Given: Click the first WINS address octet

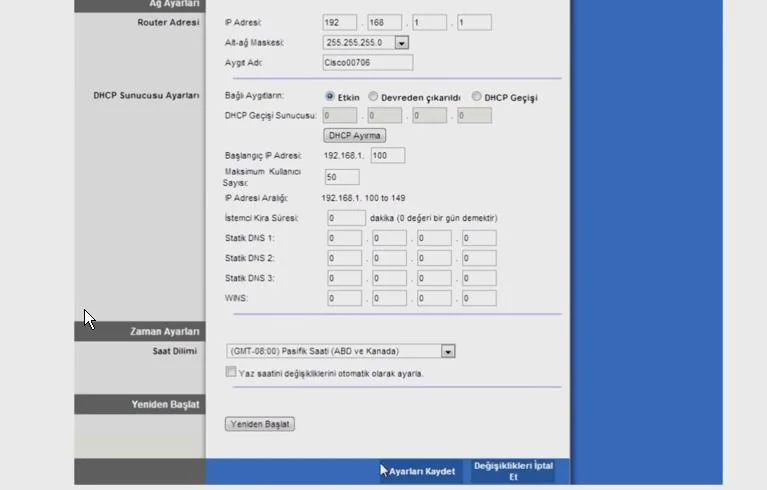Looking at the screenshot, I should [x=344, y=298].
